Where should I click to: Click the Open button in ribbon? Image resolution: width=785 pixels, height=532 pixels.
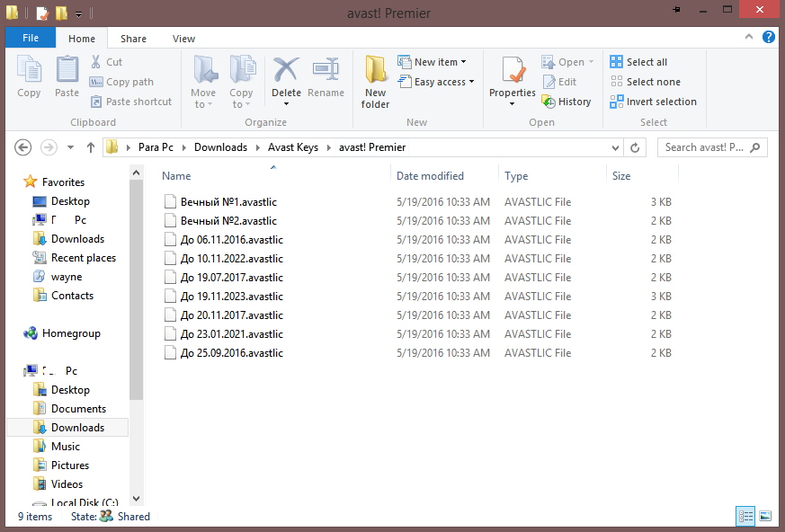coord(567,62)
